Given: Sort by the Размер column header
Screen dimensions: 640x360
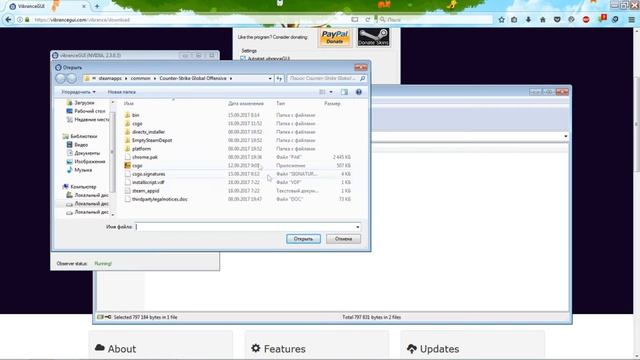Looking at the screenshot, I should 332,104.
